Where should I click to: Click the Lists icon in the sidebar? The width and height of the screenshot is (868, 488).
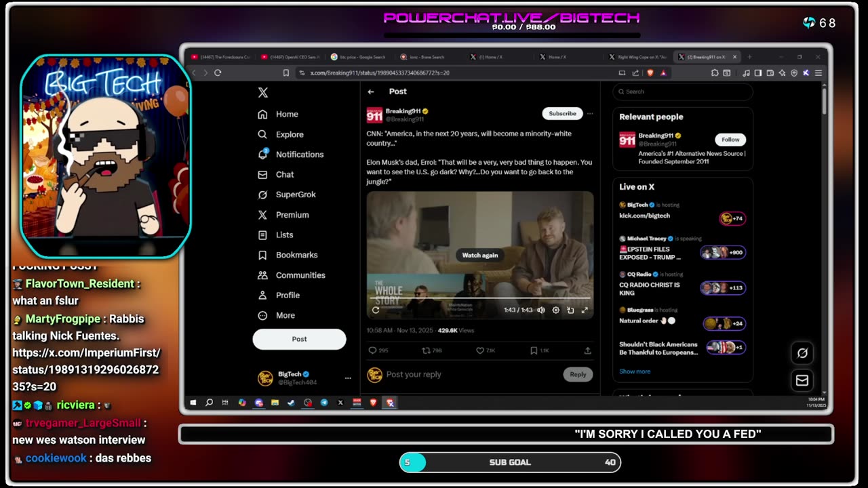(x=262, y=235)
